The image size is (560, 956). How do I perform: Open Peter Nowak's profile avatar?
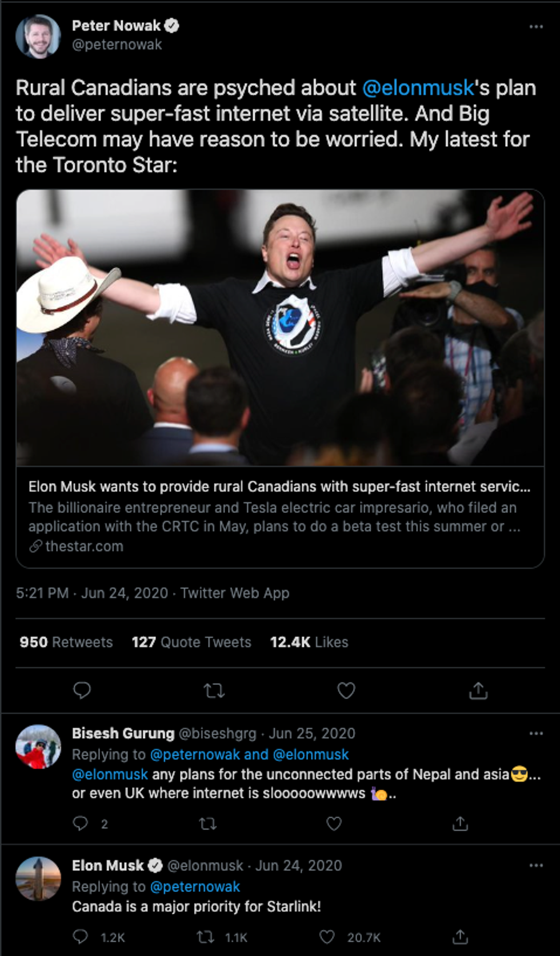click(x=38, y=36)
